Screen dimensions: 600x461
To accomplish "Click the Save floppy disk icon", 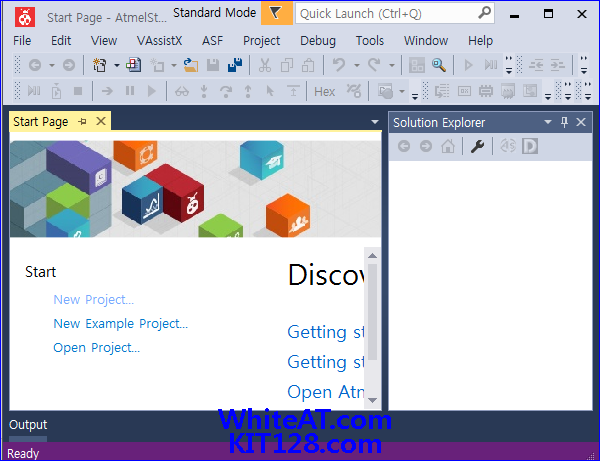I will tap(213, 65).
